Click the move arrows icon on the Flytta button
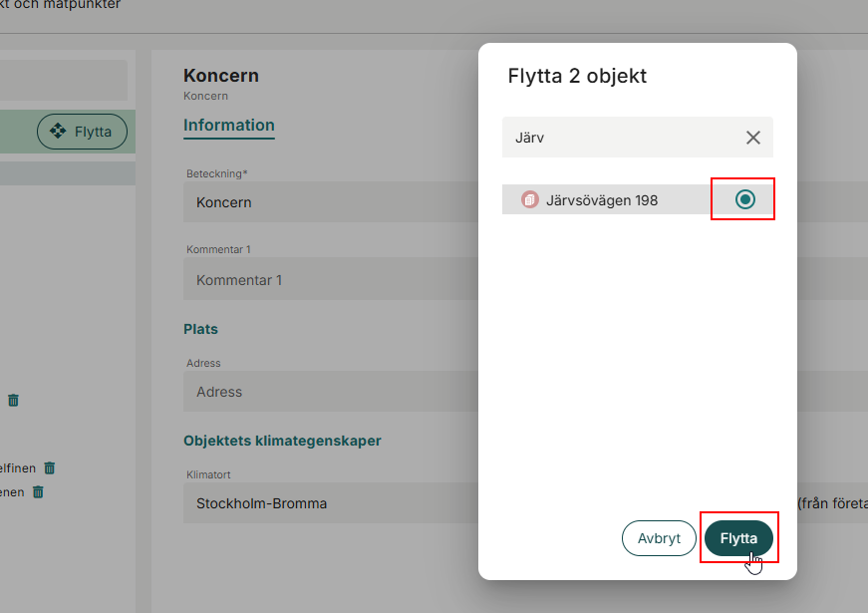 (59, 131)
